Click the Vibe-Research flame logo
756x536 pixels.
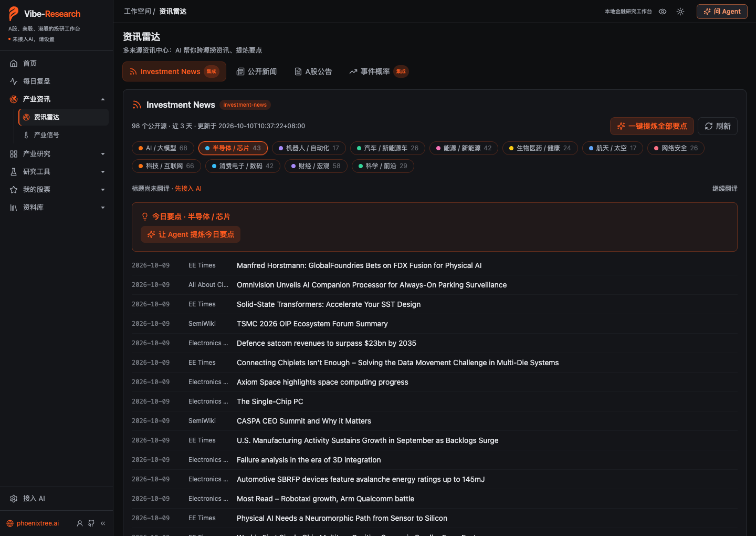[x=14, y=14]
